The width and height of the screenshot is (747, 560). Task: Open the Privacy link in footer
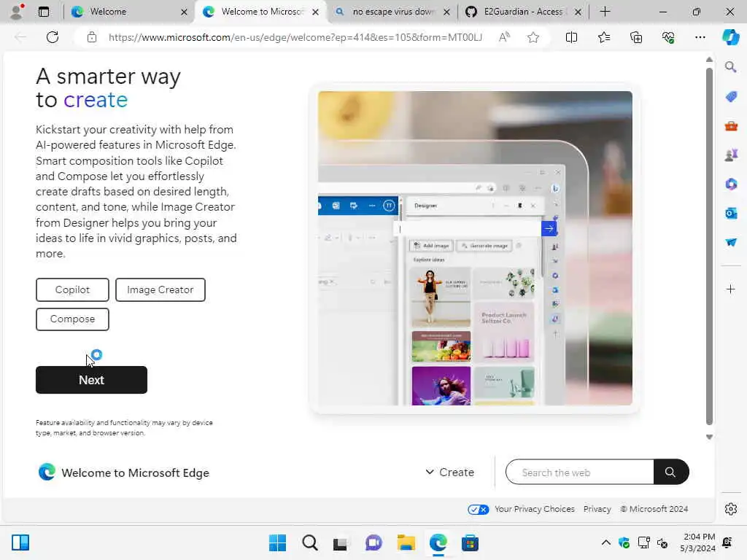tap(597, 509)
